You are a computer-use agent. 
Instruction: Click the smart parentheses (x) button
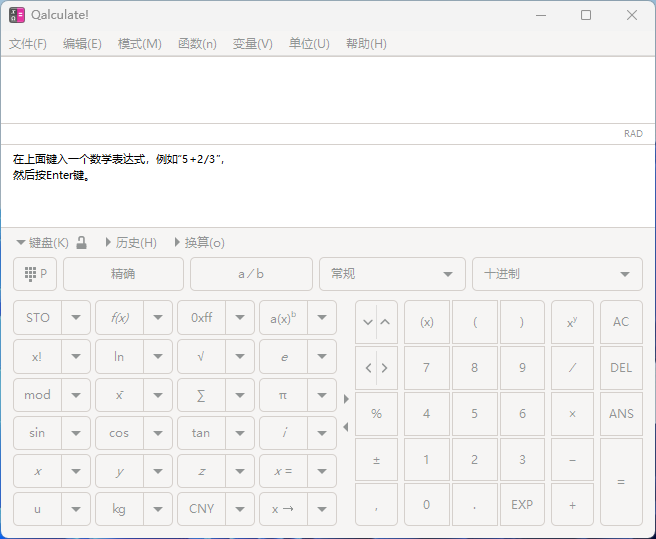click(427, 322)
